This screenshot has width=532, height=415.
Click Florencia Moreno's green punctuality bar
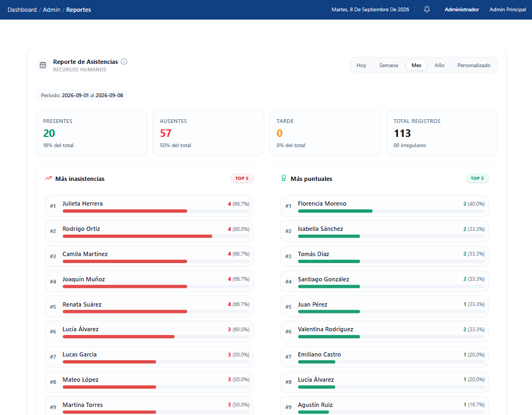[x=335, y=211]
